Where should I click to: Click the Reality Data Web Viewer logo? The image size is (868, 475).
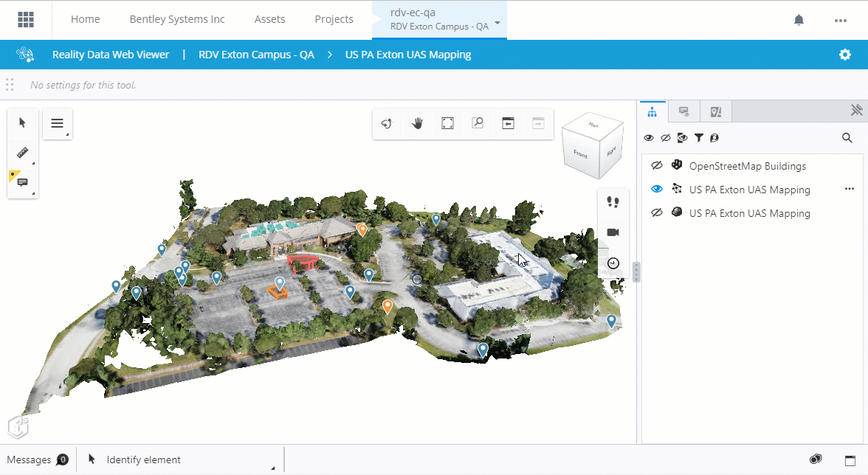[x=25, y=54]
